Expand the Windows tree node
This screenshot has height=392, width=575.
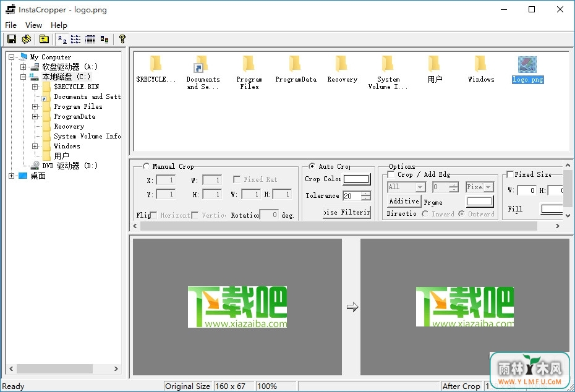click(35, 146)
